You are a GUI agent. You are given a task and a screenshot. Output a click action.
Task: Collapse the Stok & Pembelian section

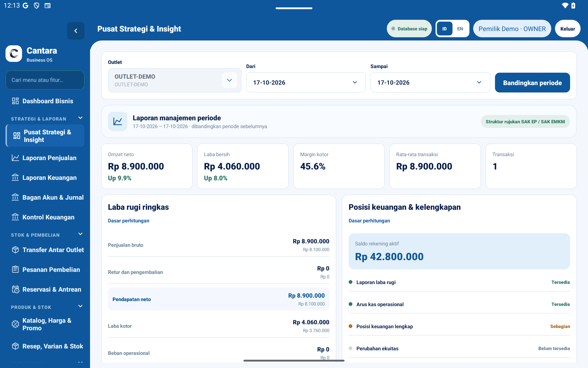click(x=80, y=234)
